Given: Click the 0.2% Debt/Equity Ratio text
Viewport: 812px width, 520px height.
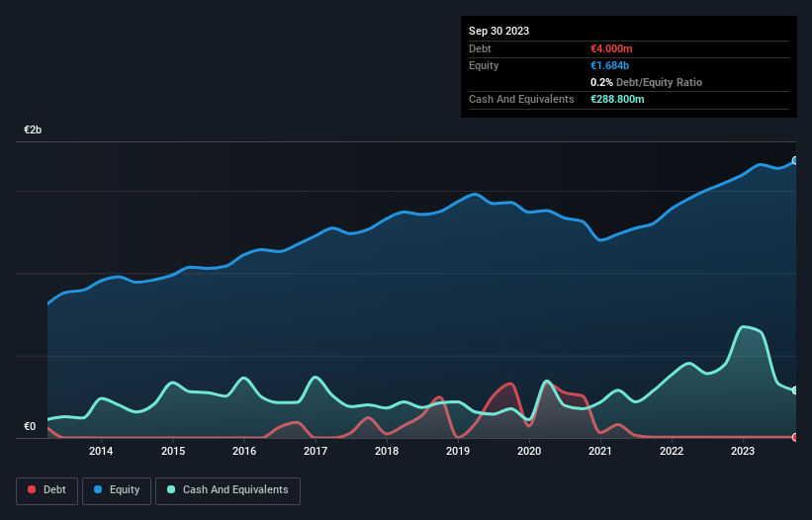Looking at the screenshot, I should click(x=646, y=82).
